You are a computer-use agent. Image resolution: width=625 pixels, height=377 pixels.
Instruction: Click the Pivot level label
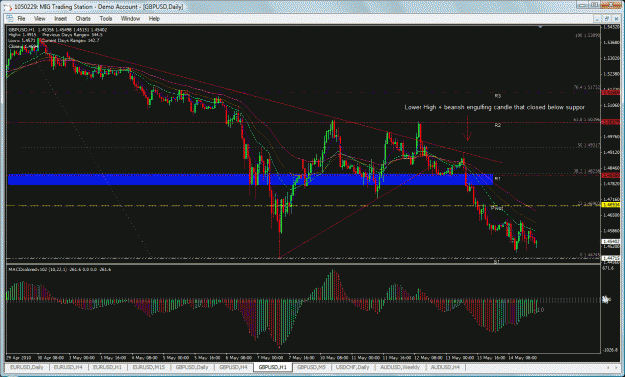pos(497,208)
